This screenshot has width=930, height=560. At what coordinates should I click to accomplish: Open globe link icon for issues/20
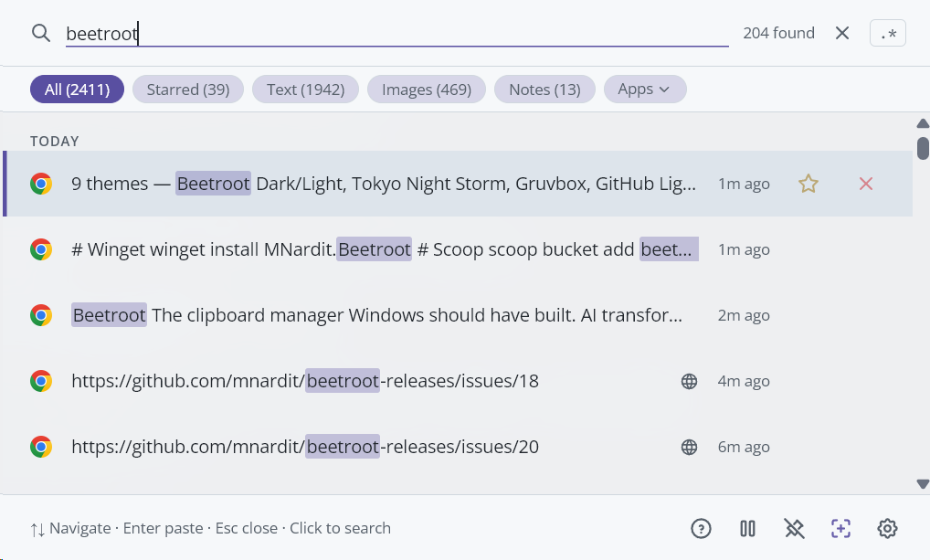click(x=690, y=447)
